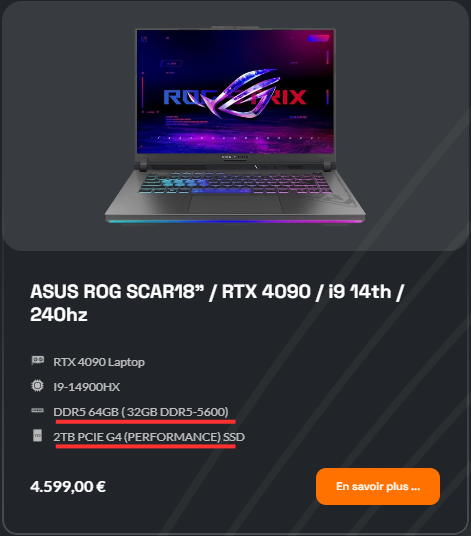Click the ROG eye logo on laptop screen

(239, 94)
